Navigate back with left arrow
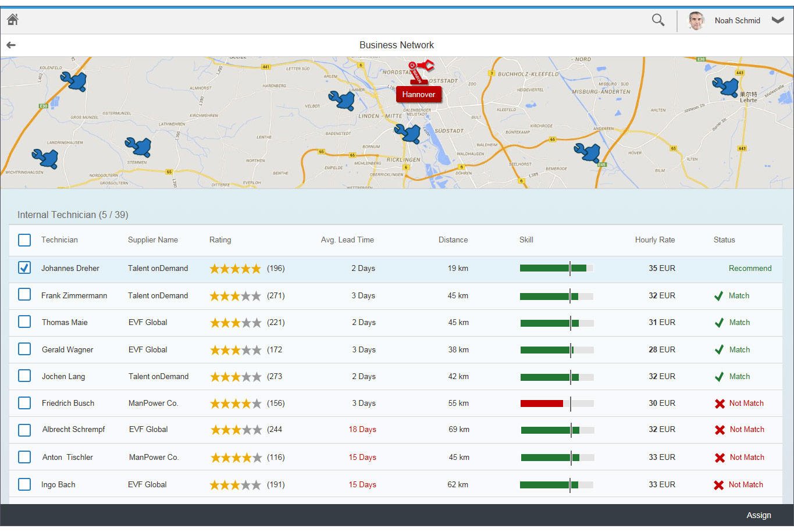 coord(11,45)
